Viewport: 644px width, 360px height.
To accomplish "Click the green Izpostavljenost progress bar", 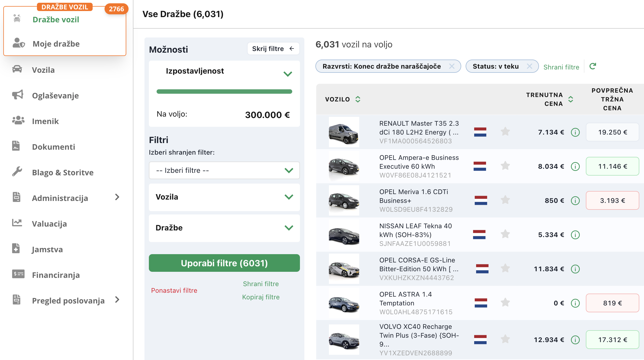I will pyautogui.click(x=224, y=92).
